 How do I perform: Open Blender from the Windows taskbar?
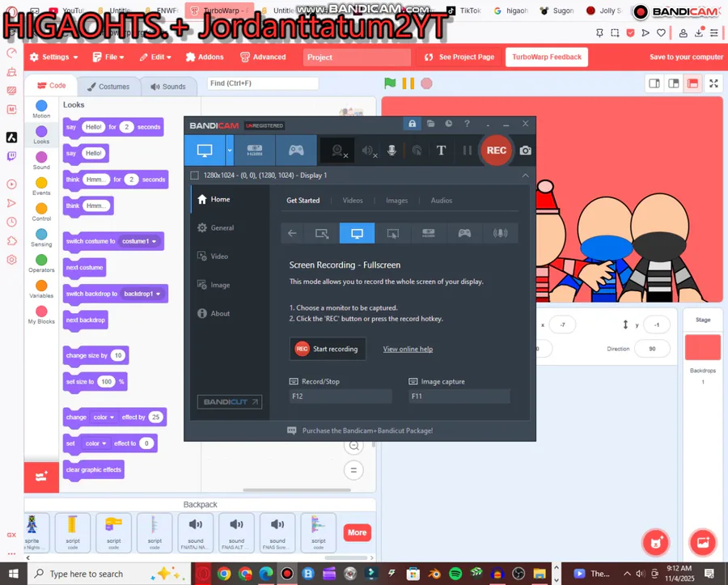(x=434, y=574)
